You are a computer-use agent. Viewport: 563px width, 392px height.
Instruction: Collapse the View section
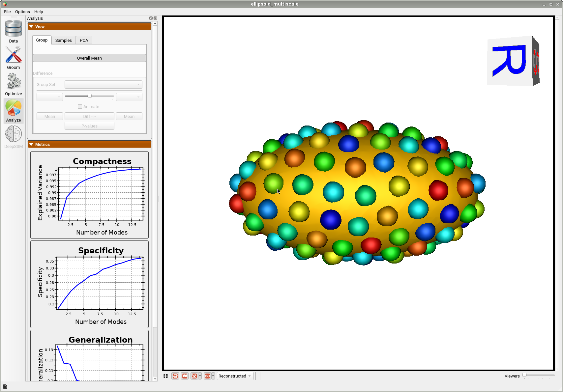pyautogui.click(x=89, y=26)
